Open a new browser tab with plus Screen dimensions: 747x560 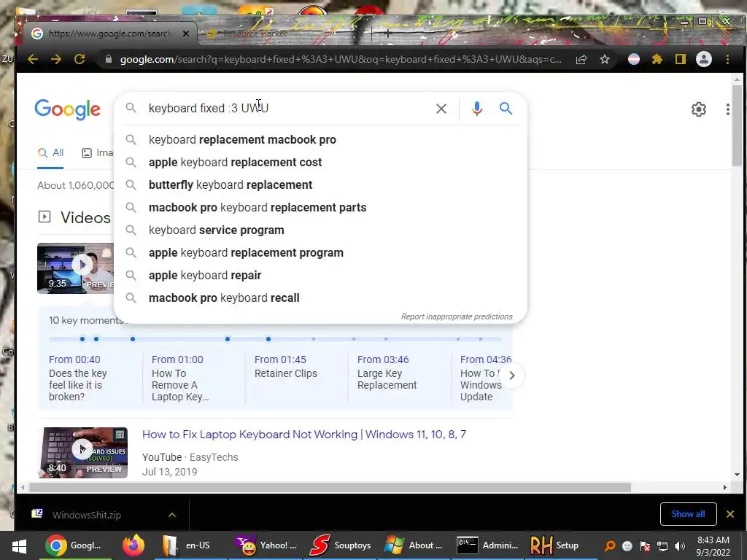388,34
